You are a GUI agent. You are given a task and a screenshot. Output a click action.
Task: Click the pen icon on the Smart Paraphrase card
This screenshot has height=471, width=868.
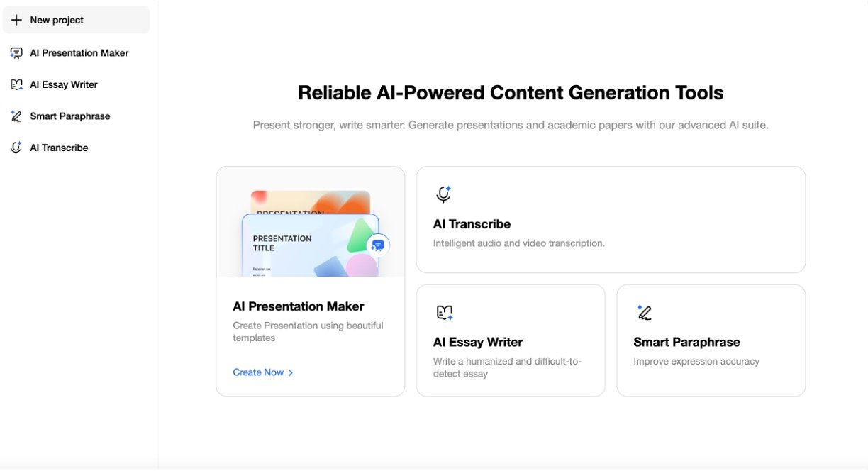pyautogui.click(x=645, y=311)
